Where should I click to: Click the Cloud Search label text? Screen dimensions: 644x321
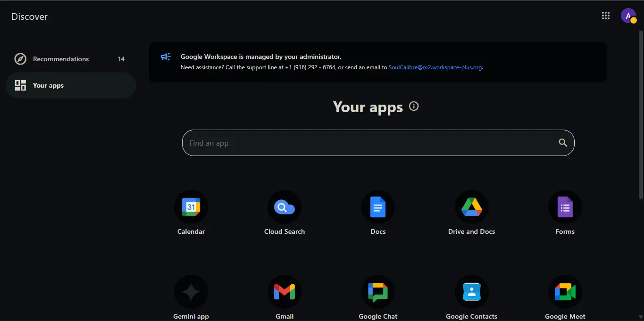[x=284, y=231]
